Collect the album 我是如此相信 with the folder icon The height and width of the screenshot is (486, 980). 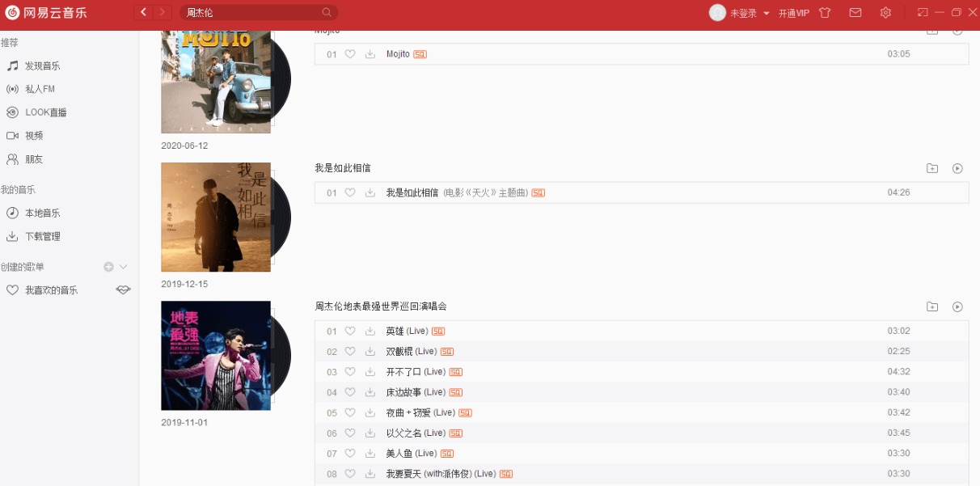(932, 168)
